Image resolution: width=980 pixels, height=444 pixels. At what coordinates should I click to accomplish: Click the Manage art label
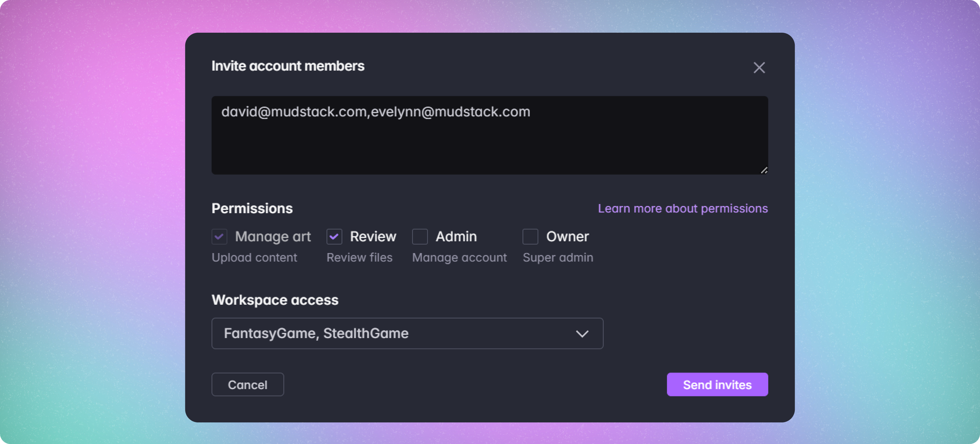[x=273, y=236]
